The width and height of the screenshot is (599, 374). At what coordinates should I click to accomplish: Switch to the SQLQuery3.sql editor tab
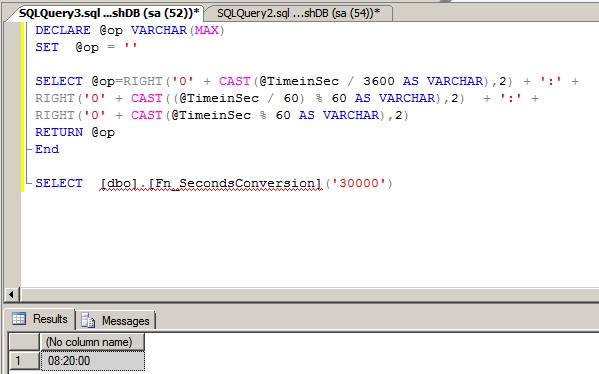[x=108, y=13]
